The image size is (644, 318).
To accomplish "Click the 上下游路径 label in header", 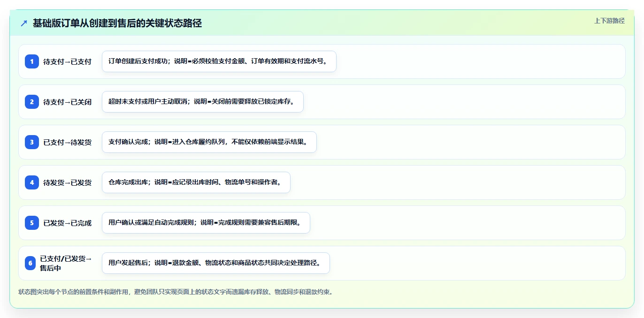I will coord(609,21).
